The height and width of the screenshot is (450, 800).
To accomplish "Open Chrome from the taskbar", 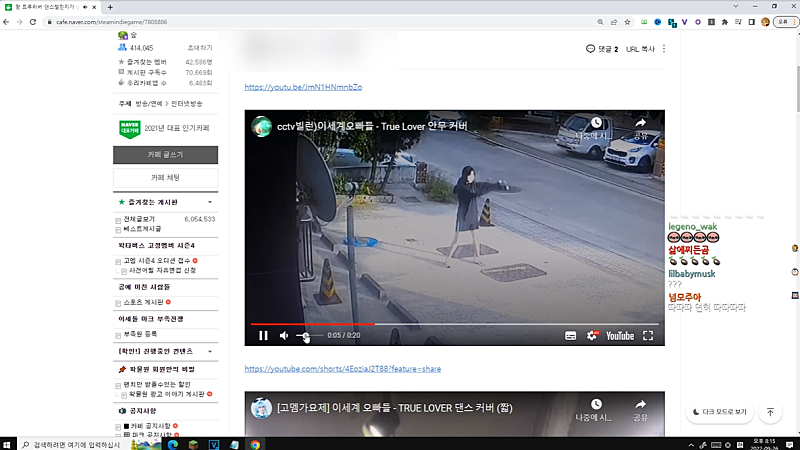I will (255, 444).
